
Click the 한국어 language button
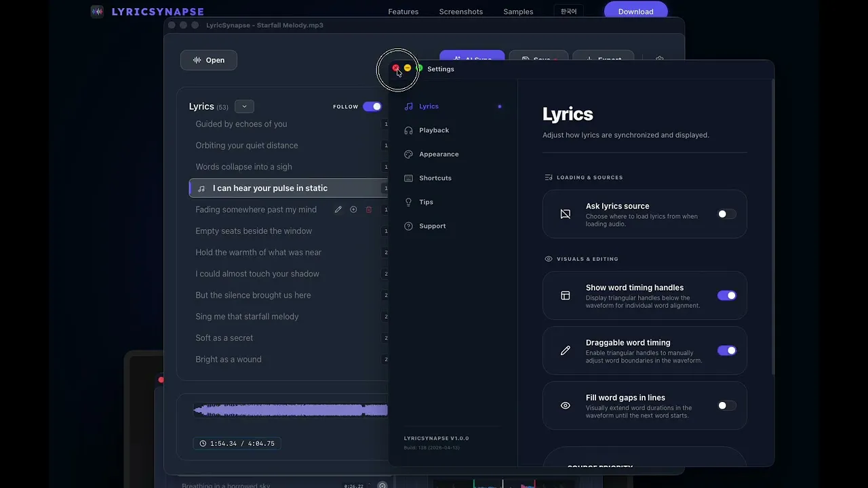568,12
